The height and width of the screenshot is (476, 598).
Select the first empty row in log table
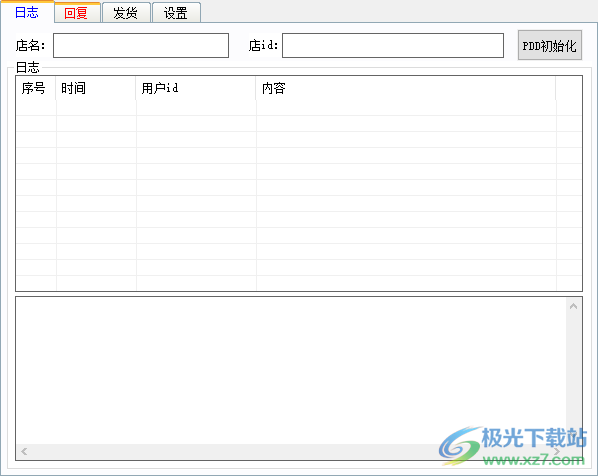click(299, 108)
